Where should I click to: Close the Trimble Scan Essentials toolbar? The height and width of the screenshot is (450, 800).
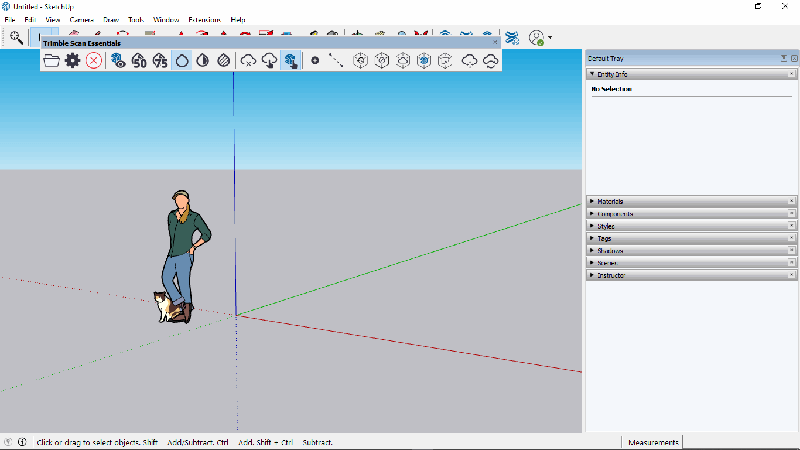click(x=495, y=43)
